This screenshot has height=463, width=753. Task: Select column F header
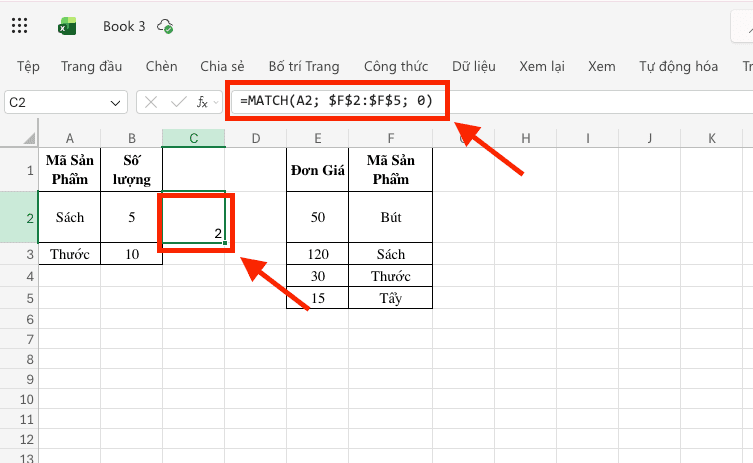point(390,138)
